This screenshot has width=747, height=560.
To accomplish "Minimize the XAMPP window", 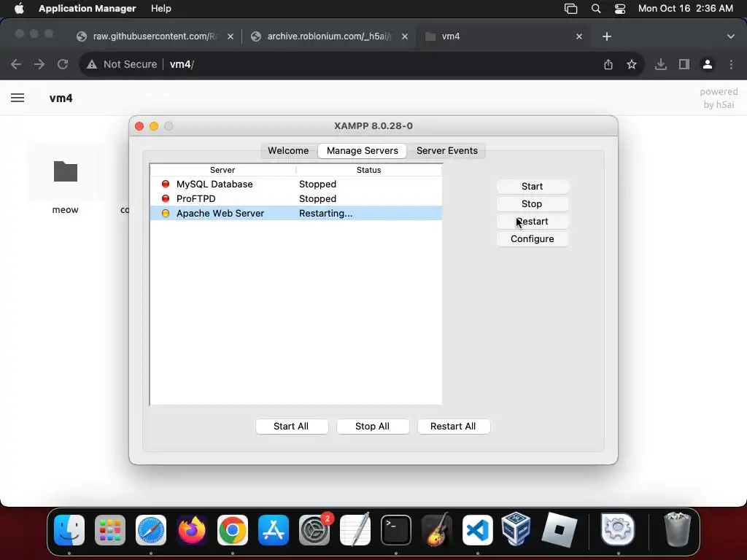I will [154, 126].
